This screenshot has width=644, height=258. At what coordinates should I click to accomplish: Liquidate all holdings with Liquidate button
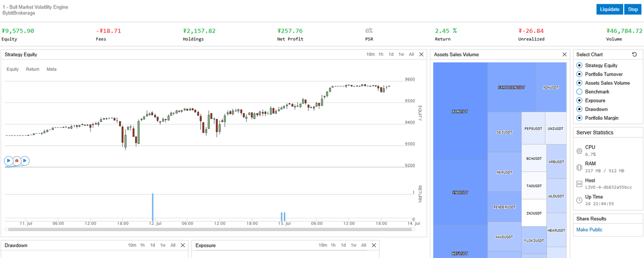[610, 9]
